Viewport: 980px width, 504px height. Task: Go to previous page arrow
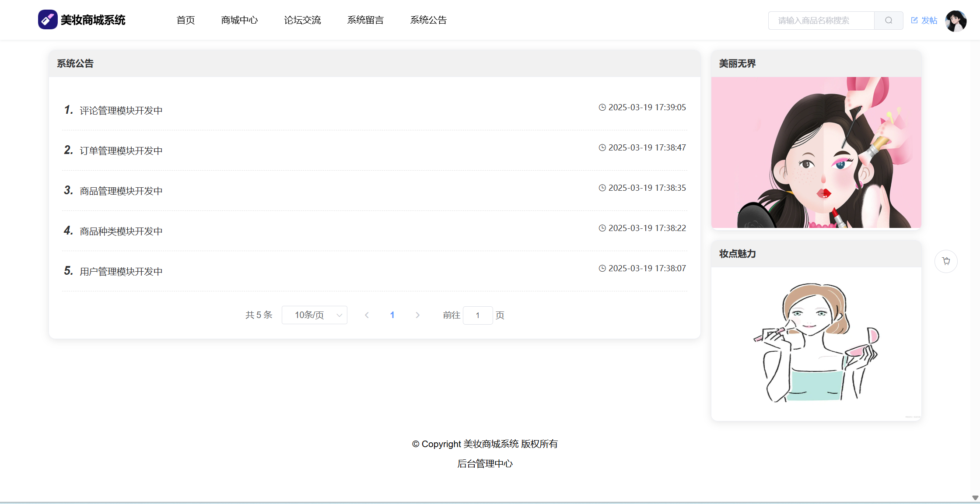[x=367, y=315]
